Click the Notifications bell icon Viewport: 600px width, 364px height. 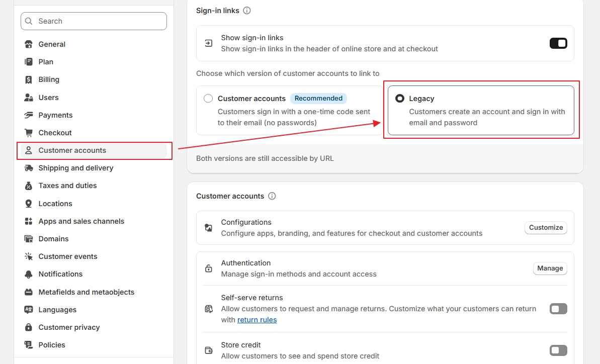pos(29,274)
